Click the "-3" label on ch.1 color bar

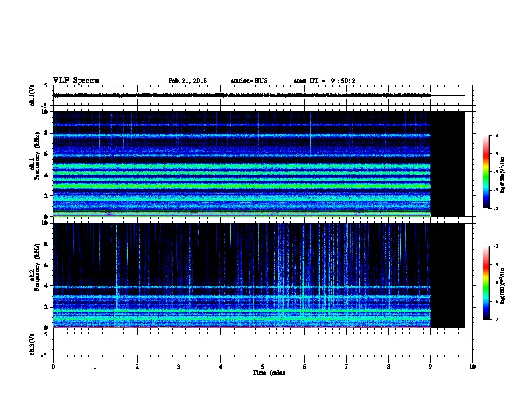point(496,136)
